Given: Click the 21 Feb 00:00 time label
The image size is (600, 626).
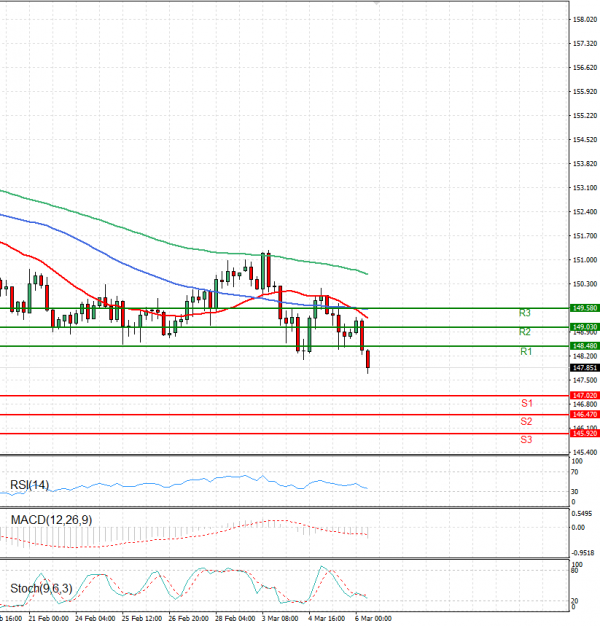Looking at the screenshot, I should 49,618.
